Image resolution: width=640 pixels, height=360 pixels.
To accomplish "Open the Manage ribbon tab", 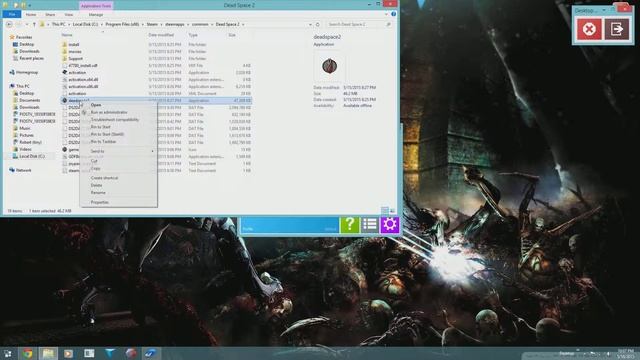I will pos(96,15).
